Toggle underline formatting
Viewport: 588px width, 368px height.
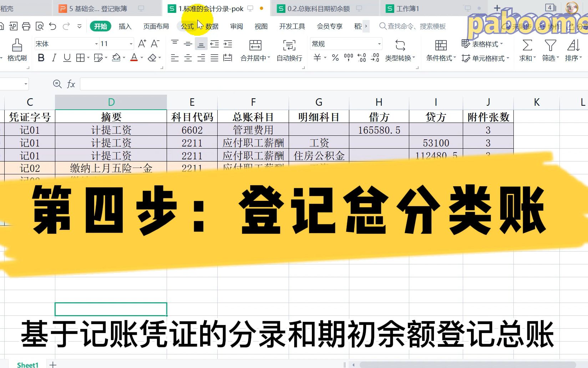point(67,58)
